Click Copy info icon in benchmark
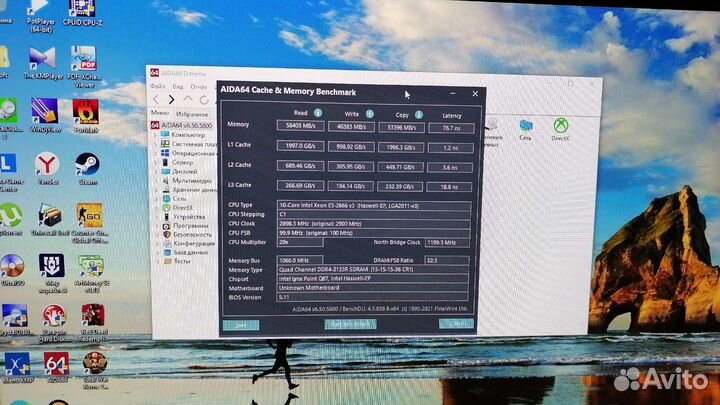Screen dimensions: 720x405 419,115
